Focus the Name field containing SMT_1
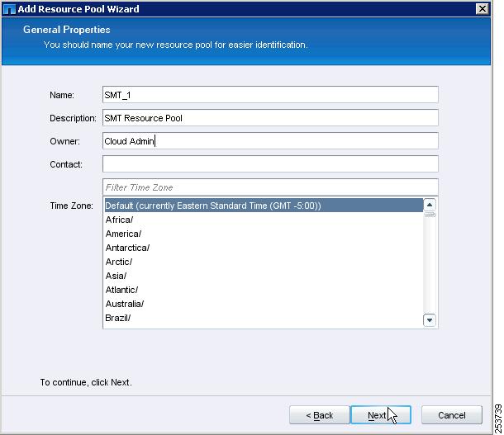This screenshot has width=504, height=435. tap(270, 95)
